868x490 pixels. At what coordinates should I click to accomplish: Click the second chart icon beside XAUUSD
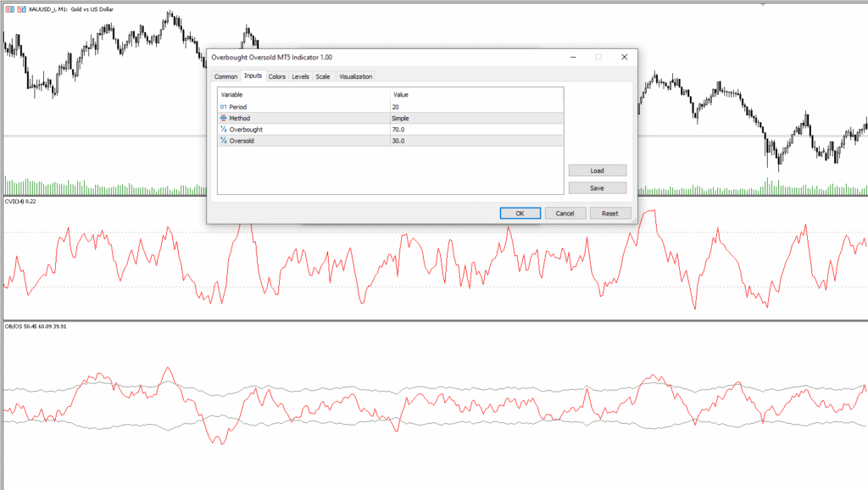click(20, 8)
